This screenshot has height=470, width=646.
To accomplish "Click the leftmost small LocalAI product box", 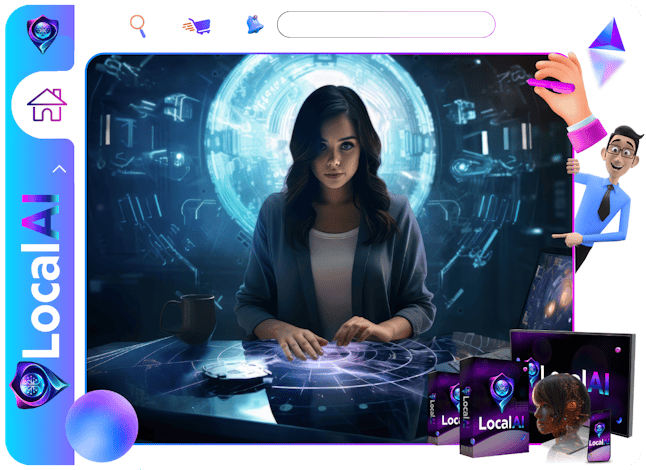I will (440, 405).
